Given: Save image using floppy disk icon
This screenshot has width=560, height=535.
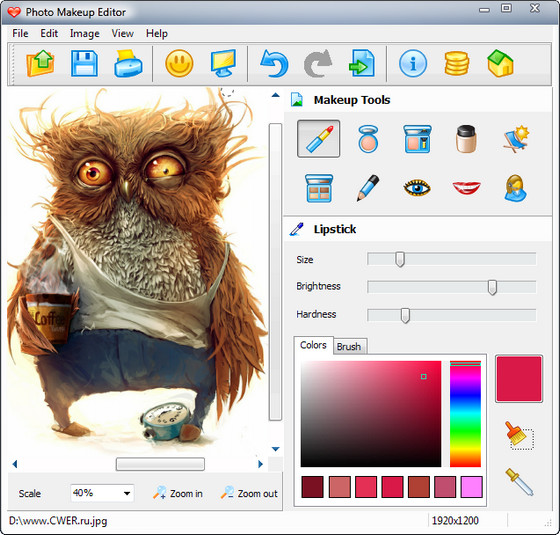Looking at the screenshot, I should coord(84,64).
